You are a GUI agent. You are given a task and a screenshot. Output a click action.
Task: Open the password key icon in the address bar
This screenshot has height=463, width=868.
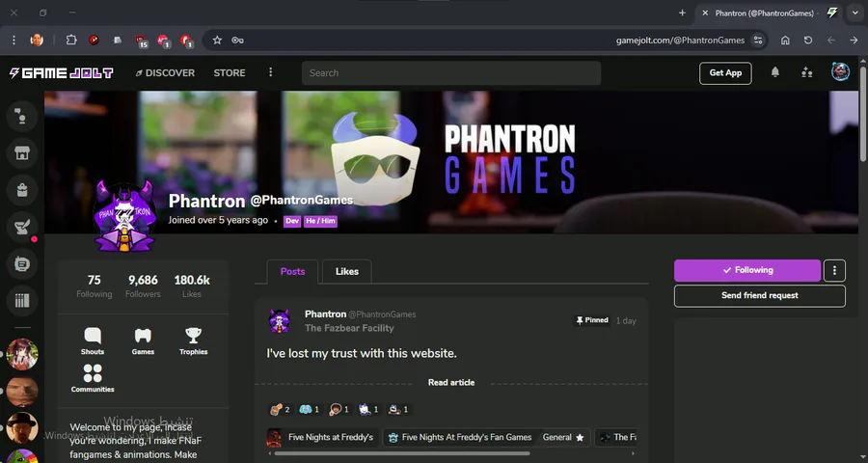(x=237, y=41)
